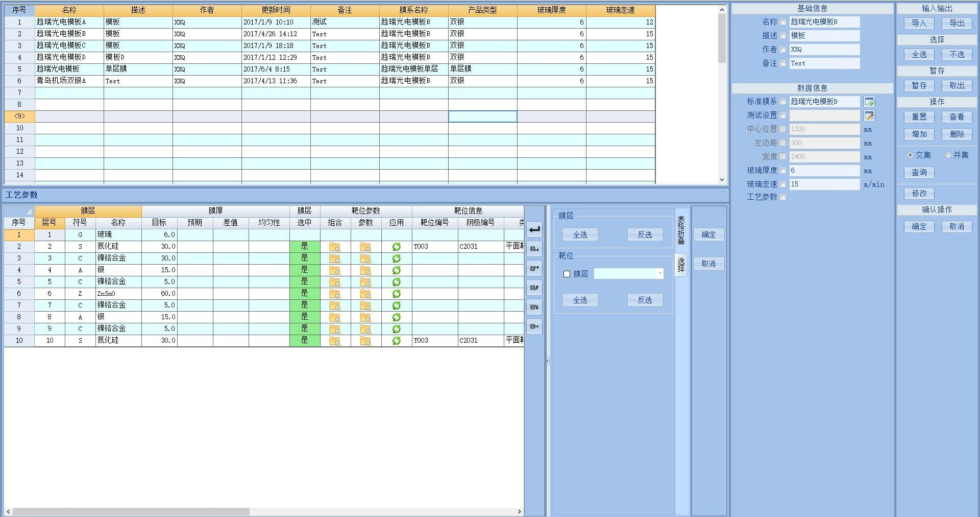Select the 并集 radio button

tap(948, 155)
